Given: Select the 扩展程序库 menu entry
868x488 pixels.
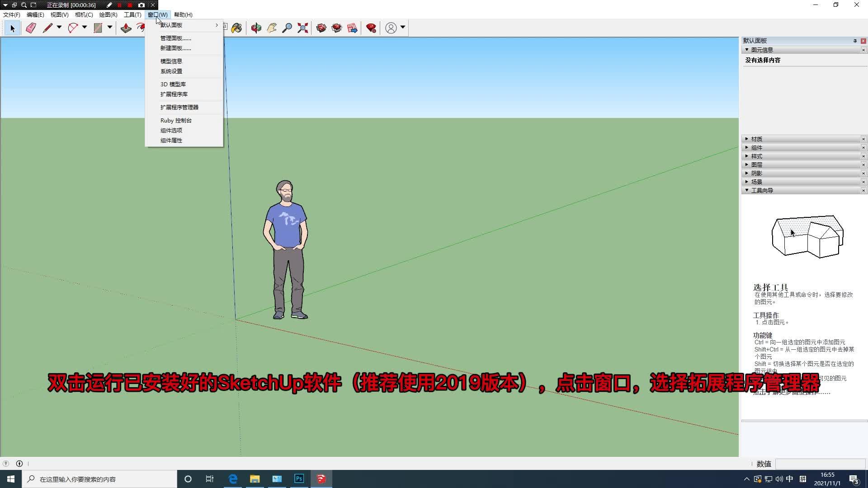Looking at the screenshot, I should click(x=184, y=94).
